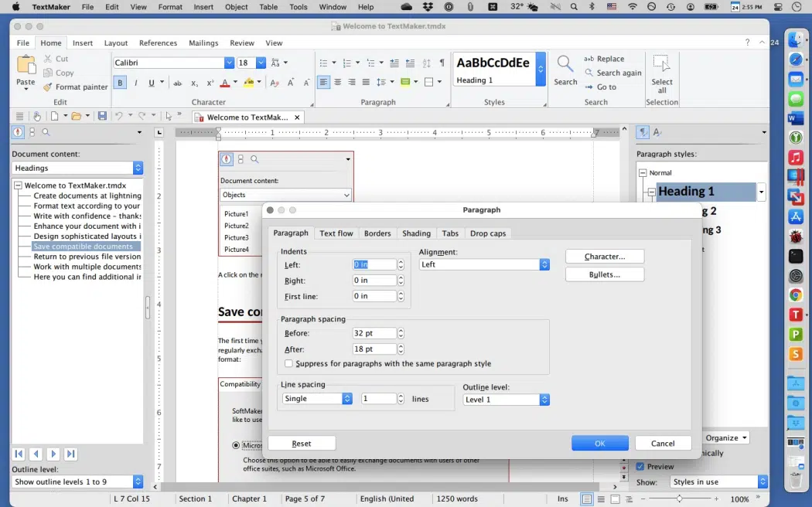Open file folder icon in toolbar

pyautogui.click(x=76, y=116)
